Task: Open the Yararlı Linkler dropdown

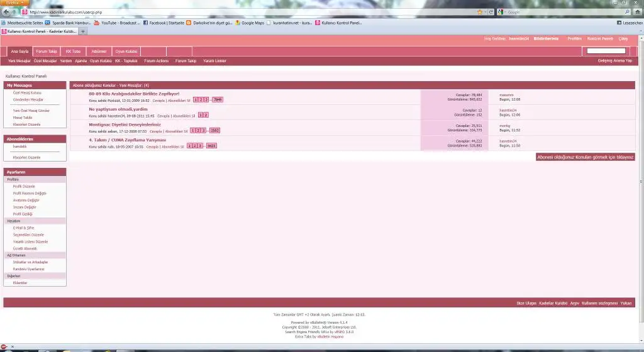Action: 214,61
